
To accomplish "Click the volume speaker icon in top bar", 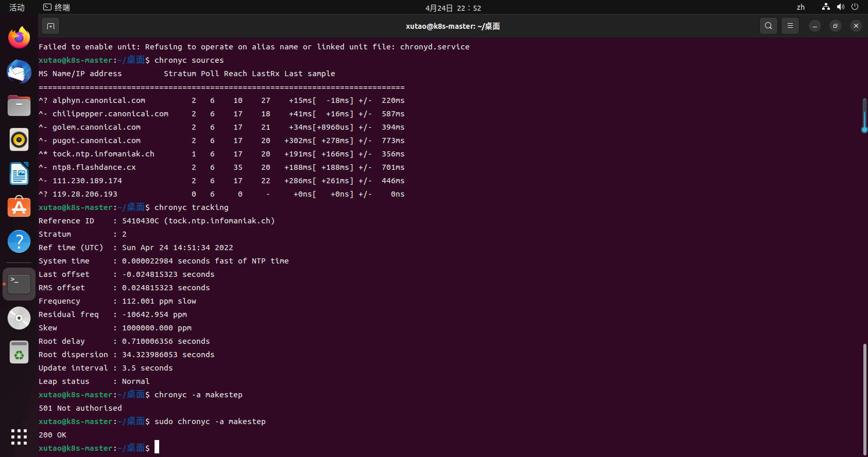I will pos(841,7).
